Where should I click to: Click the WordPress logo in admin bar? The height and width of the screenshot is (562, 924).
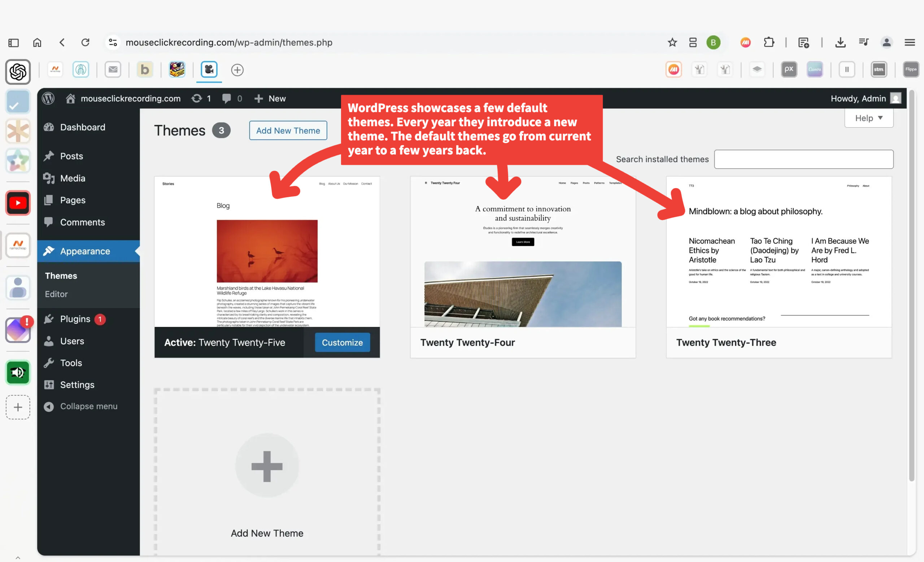pyautogui.click(x=48, y=98)
